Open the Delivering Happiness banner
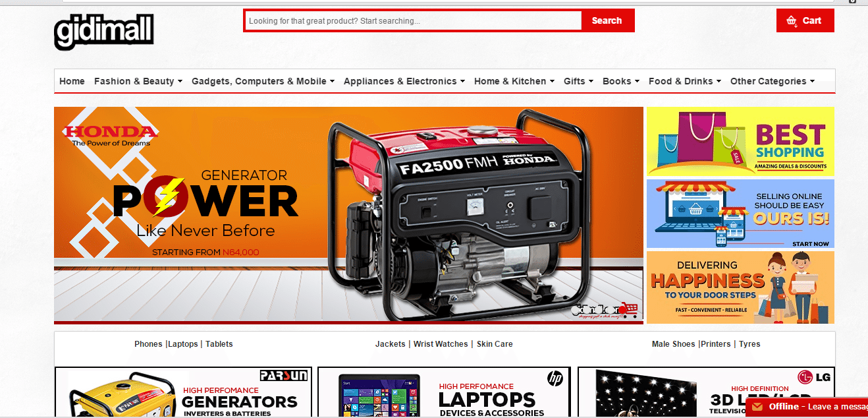The height and width of the screenshot is (418, 868). tap(740, 287)
